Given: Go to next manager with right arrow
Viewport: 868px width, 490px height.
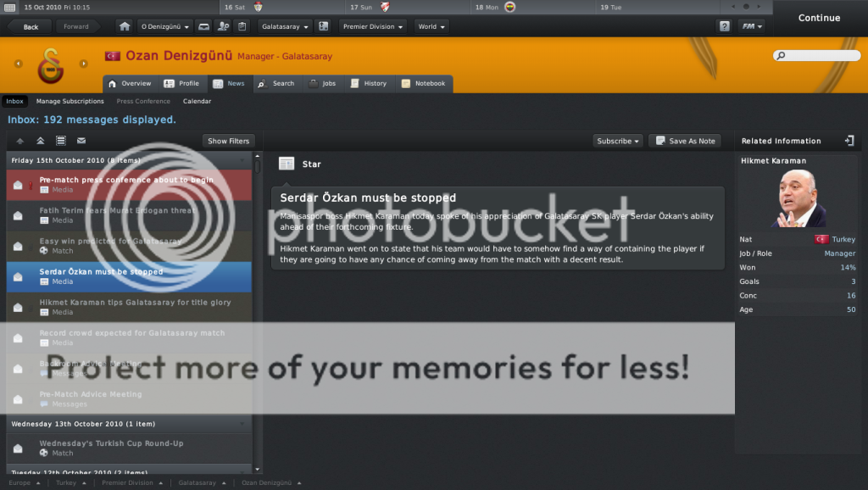Looking at the screenshot, I should pos(84,64).
